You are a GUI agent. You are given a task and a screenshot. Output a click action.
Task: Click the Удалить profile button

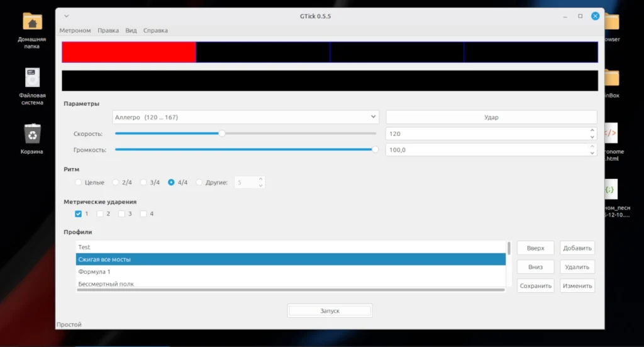(577, 267)
